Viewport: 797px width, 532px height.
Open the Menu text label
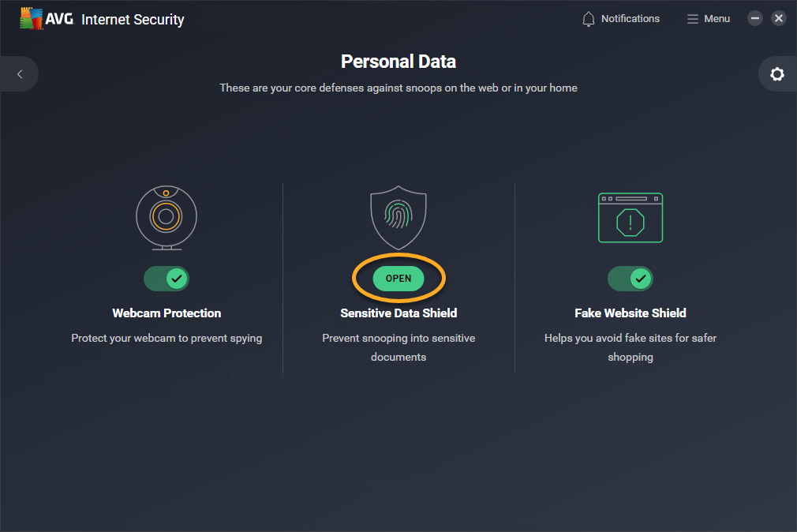[717, 19]
